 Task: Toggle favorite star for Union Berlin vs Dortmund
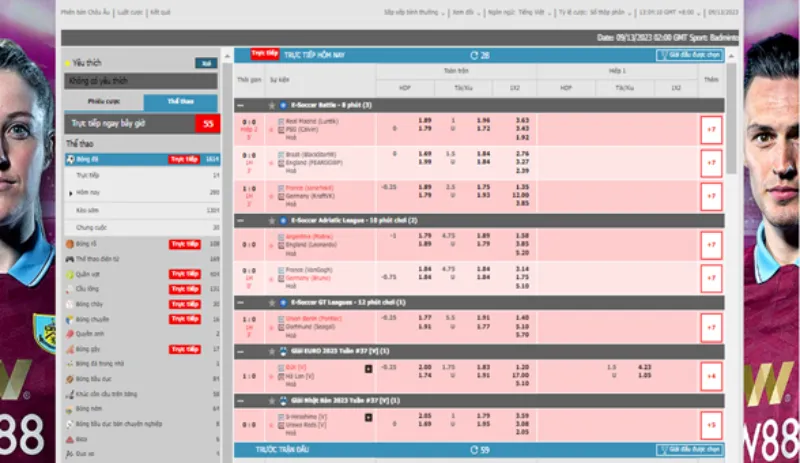[271, 327]
